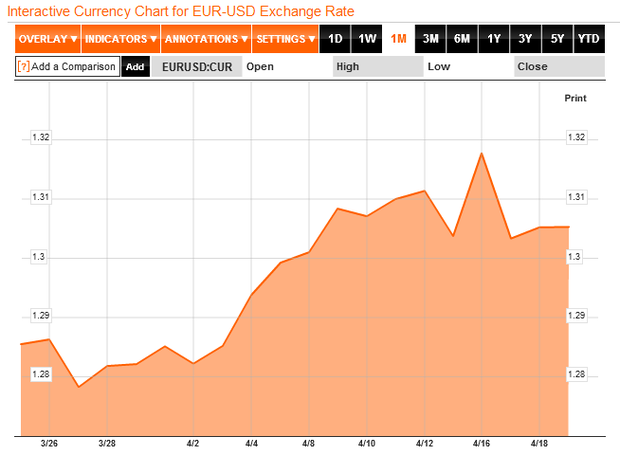Switch chart to 3M range
620x455 pixels.
tap(430, 39)
